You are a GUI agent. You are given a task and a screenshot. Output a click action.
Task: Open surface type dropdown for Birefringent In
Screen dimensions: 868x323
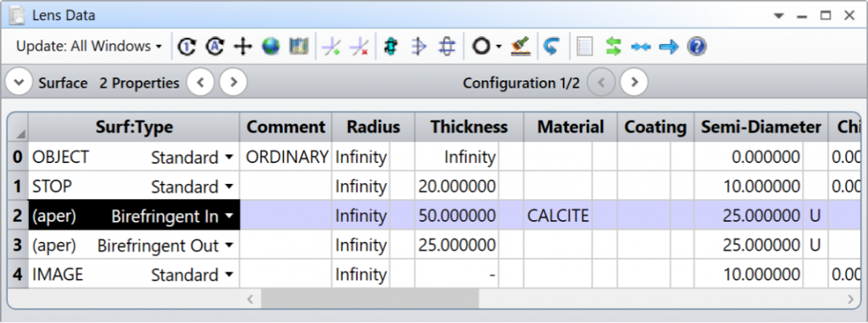230,216
